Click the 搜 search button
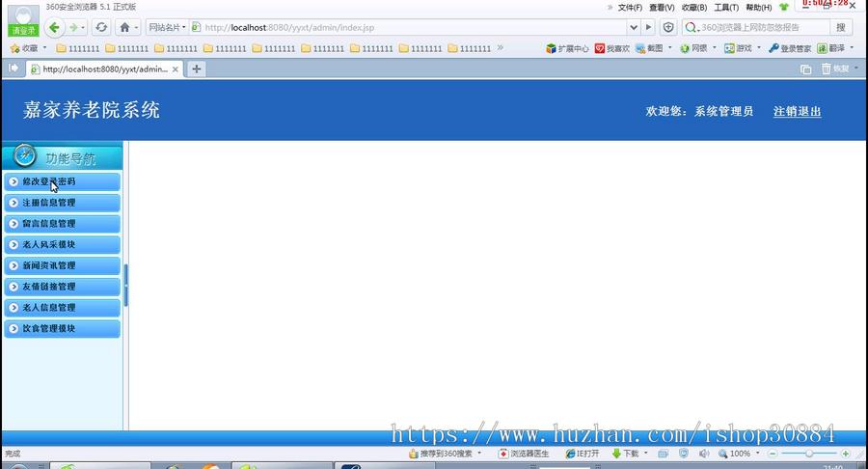The height and width of the screenshot is (469, 868). click(x=840, y=27)
